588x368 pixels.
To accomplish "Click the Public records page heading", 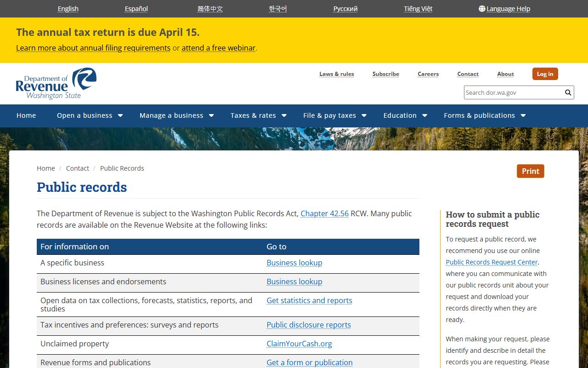I will 82,187.
